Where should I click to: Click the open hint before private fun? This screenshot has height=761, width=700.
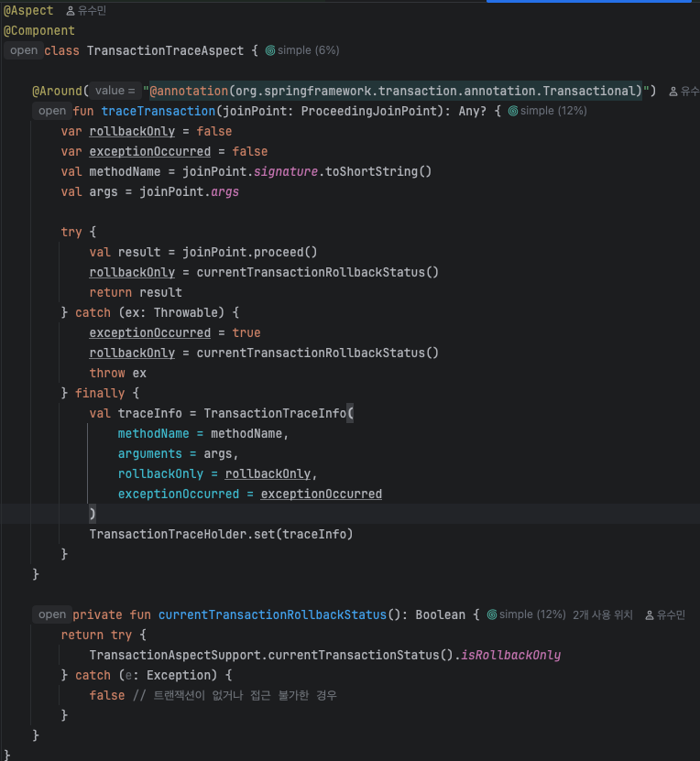(x=52, y=614)
